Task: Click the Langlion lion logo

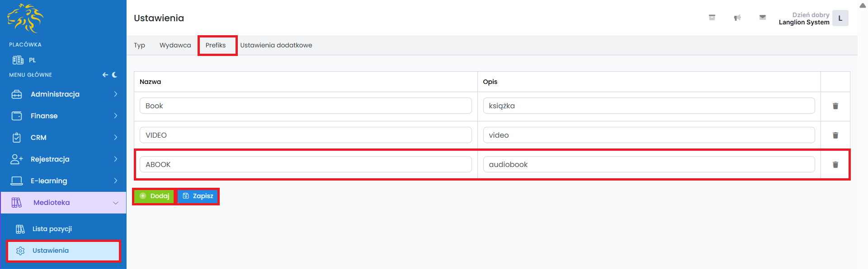Action: [x=25, y=18]
